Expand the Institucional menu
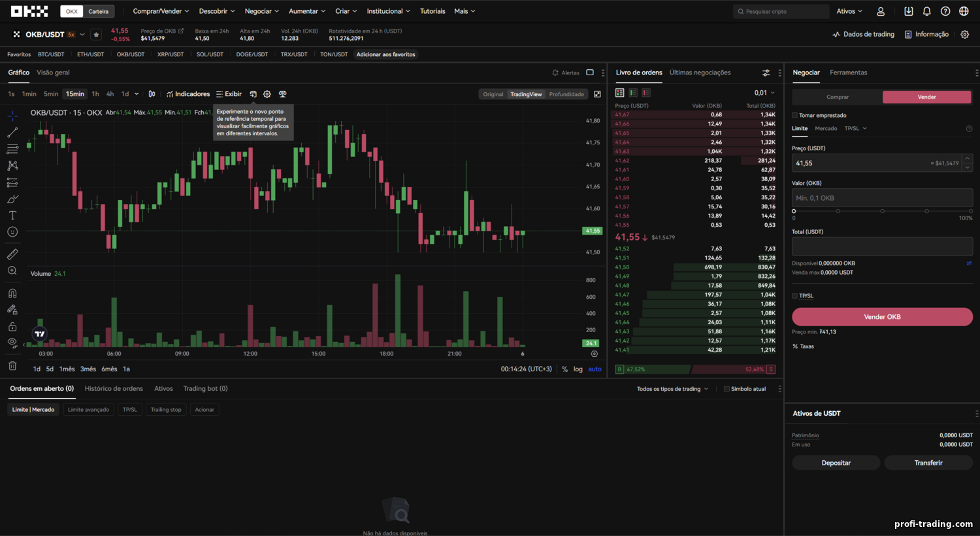Screen dimensions: 980x536 coord(388,11)
